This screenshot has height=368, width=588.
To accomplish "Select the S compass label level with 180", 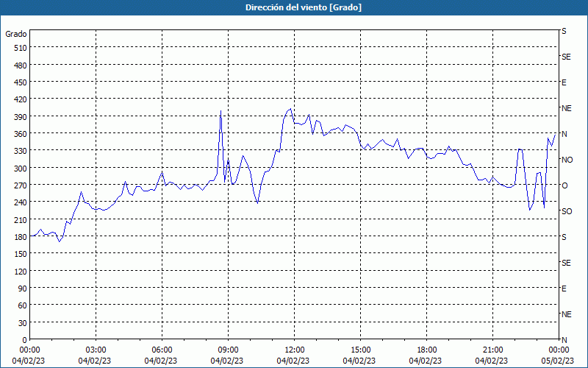I will [564, 237].
